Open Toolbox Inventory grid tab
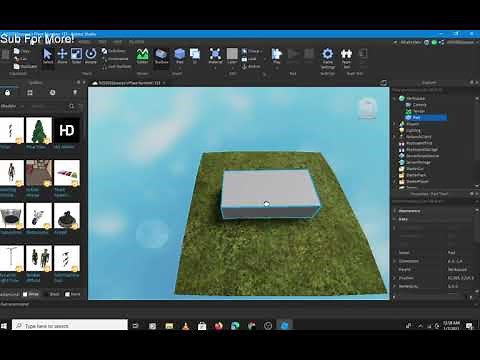The width and height of the screenshot is (480, 360). 30,93
